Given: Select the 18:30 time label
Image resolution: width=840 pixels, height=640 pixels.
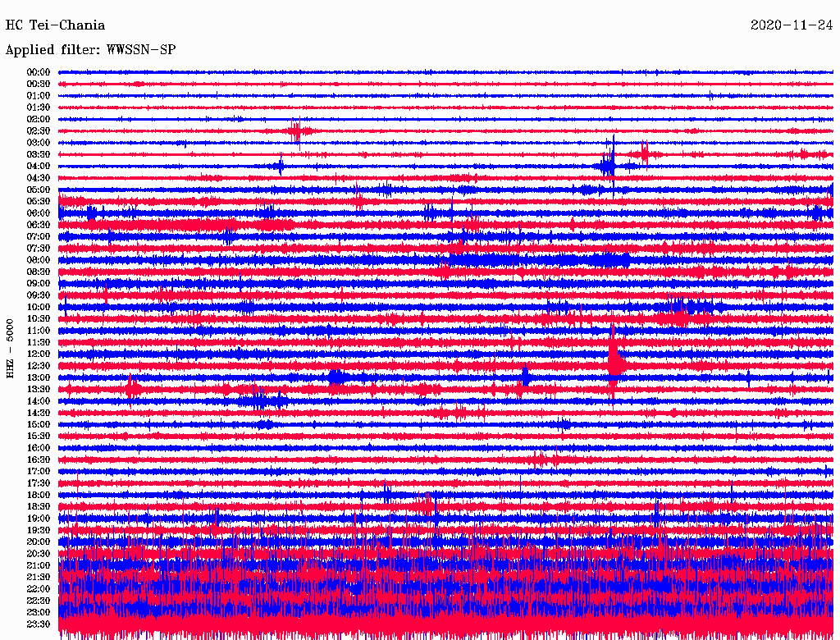Looking at the screenshot, I should pos(39,506).
